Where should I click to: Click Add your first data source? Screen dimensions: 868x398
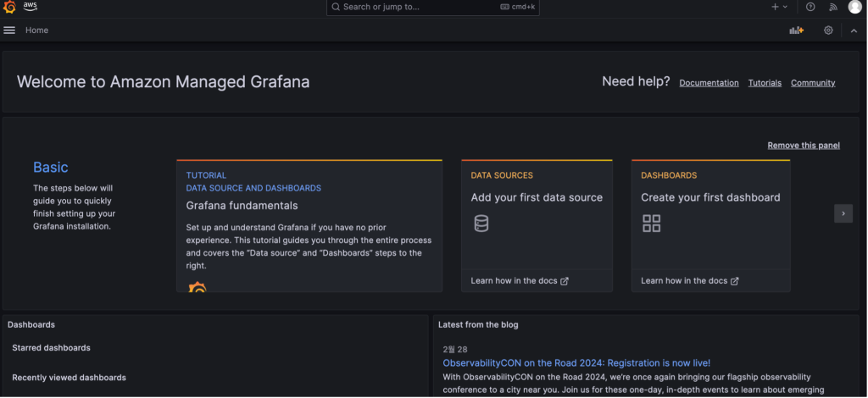pos(537,197)
